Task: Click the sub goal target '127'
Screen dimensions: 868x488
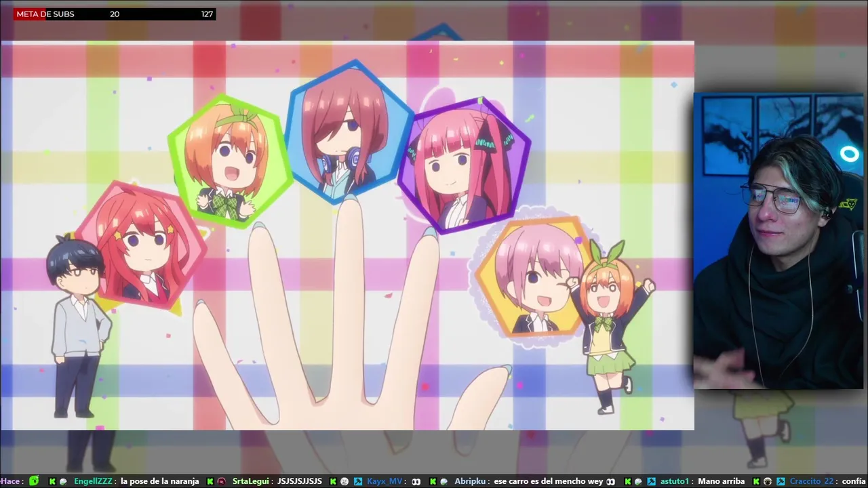Action: 207,14
